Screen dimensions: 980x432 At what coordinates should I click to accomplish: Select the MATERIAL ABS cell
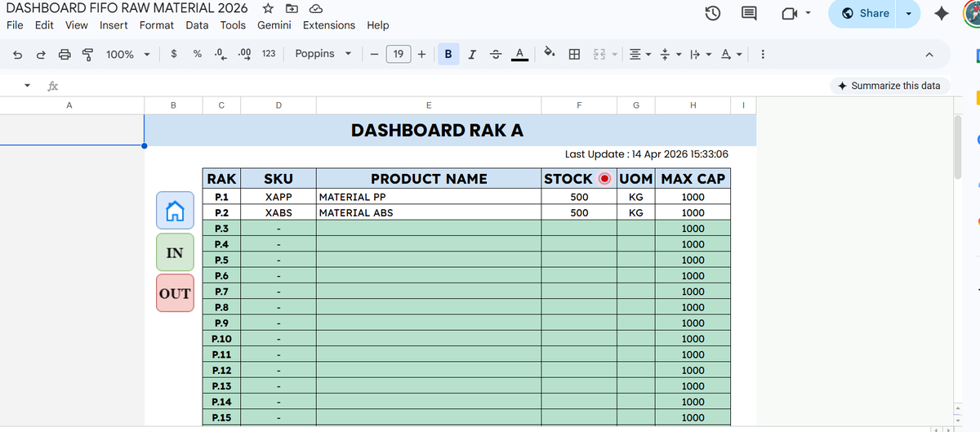coord(429,212)
